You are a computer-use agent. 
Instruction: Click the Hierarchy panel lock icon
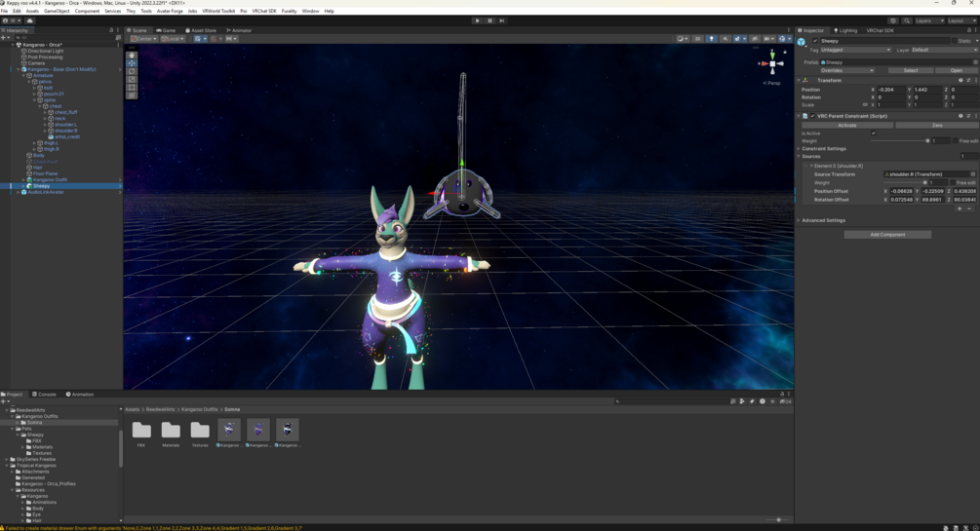[x=111, y=30]
